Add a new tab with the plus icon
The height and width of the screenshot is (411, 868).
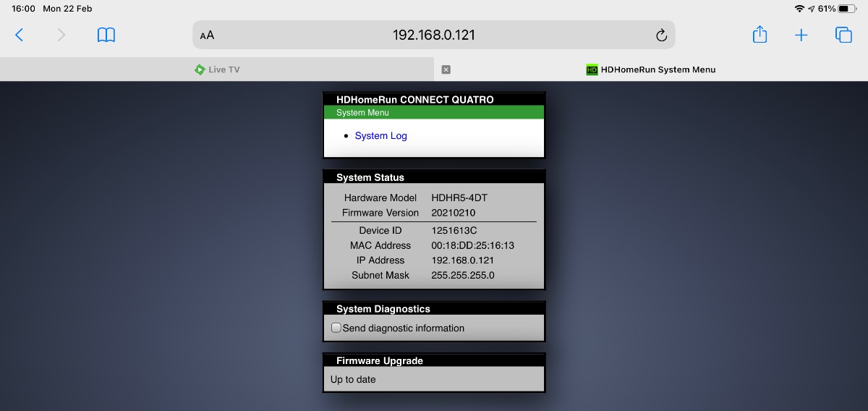pyautogui.click(x=801, y=35)
